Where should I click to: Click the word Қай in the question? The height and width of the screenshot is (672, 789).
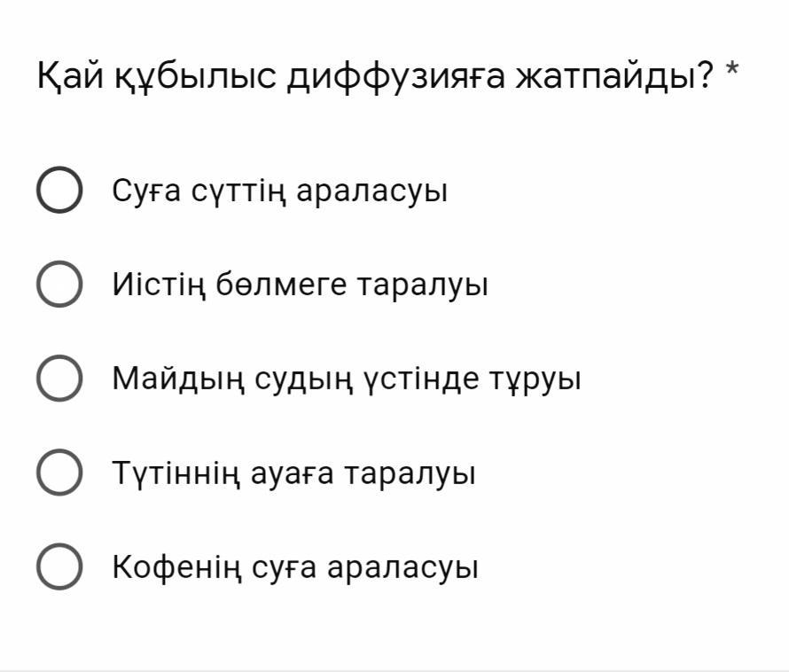coord(70,77)
